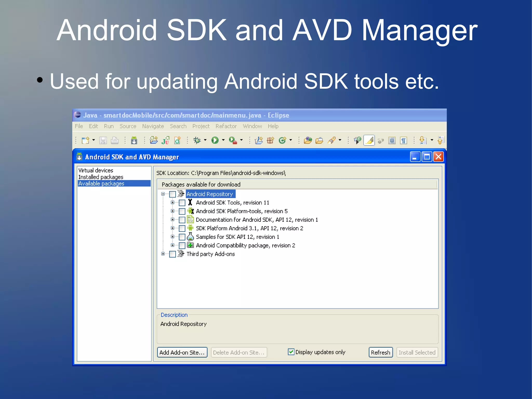Check the Third party Add-ons checkbox
532x399 pixels.
172,254
